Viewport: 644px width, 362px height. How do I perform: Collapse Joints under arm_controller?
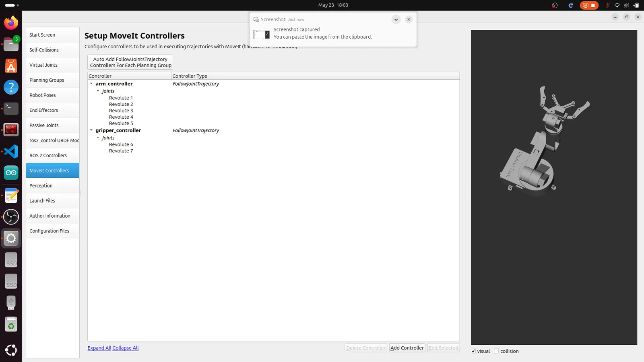98,91
